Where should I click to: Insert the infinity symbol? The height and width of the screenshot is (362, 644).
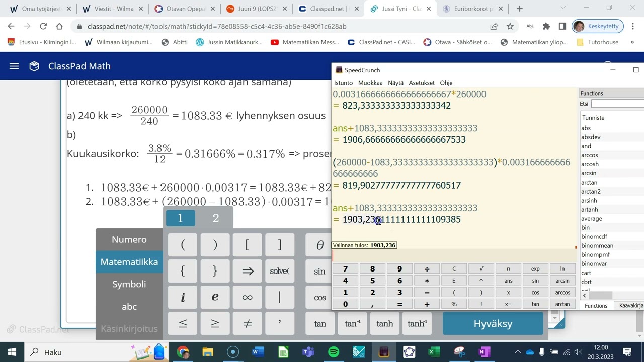tap(248, 297)
